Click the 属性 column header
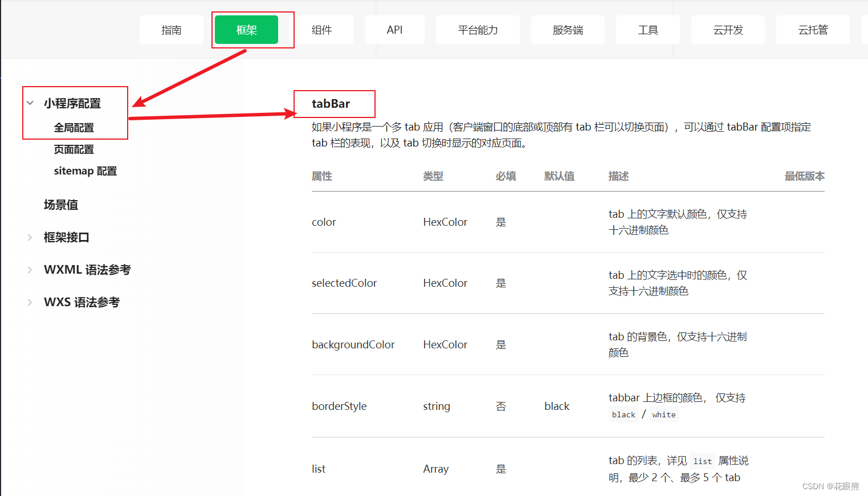 pyautogui.click(x=322, y=176)
